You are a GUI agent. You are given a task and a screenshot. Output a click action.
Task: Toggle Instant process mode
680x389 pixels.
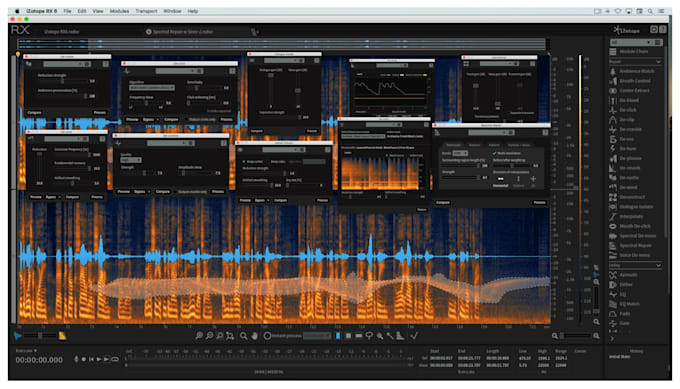tap(268, 336)
